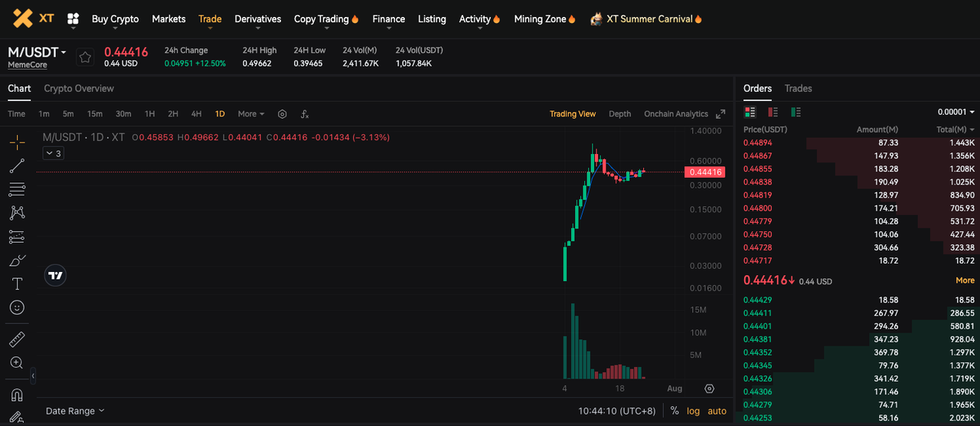Expand the Trade menu
The width and height of the screenshot is (980, 426).
pyautogui.click(x=210, y=19)
